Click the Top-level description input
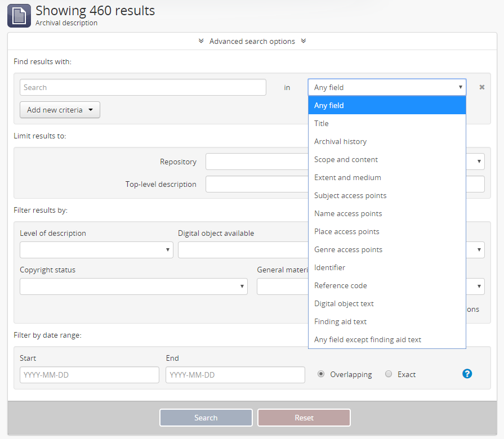504x439 pixels. point(257,184)
